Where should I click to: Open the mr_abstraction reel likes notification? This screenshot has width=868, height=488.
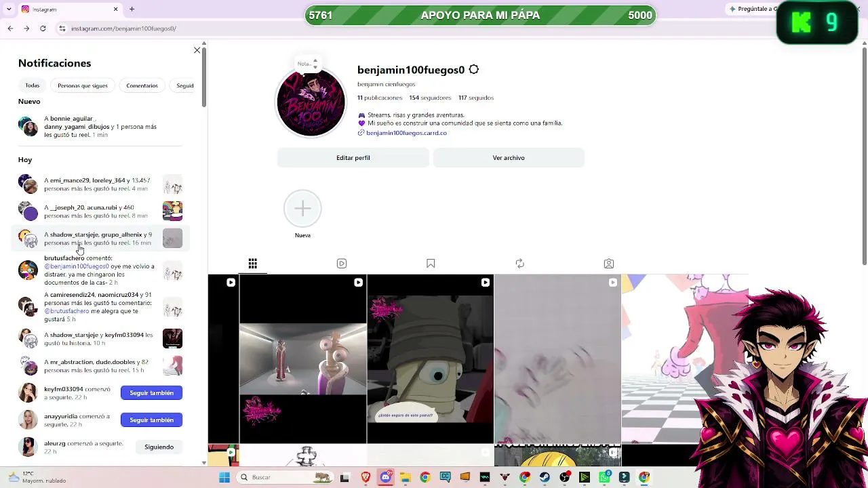click(100, 366)
